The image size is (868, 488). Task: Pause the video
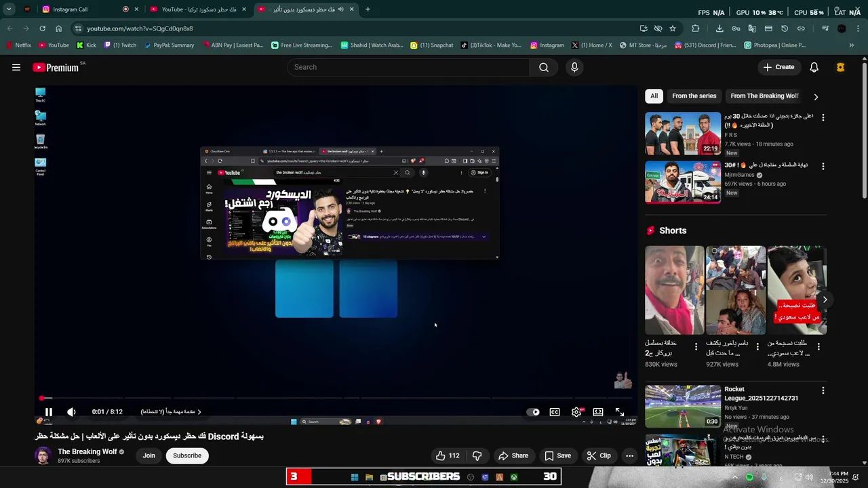click(x=49, y=411)
